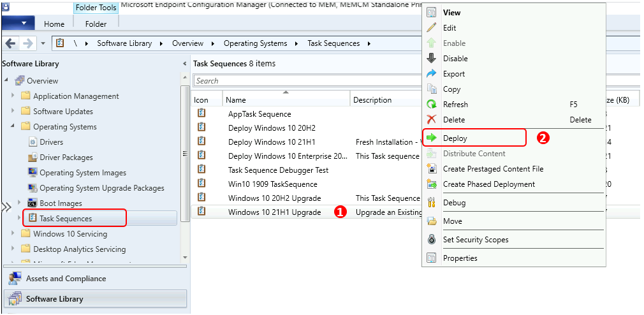The height and width of the screenshot is (315, 644).
Task: Expand the Desktop Analytics Servicing node
Action: point(13,249)
